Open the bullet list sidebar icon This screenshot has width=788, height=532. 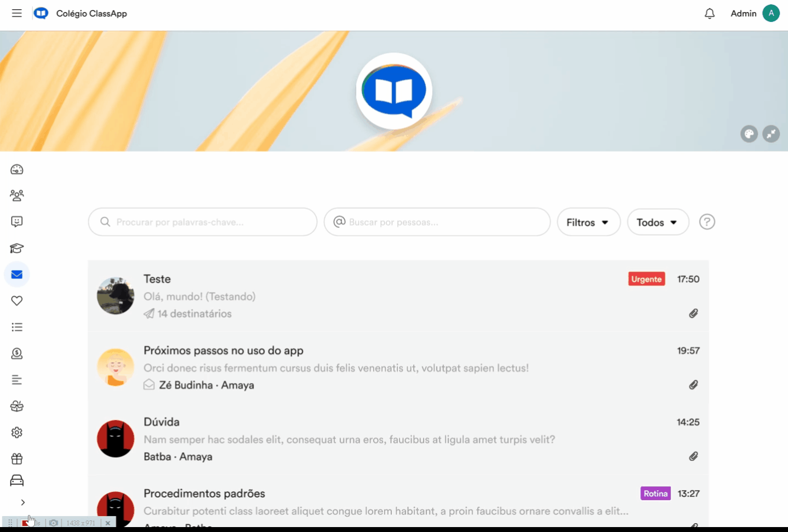(x=17, y=327)
